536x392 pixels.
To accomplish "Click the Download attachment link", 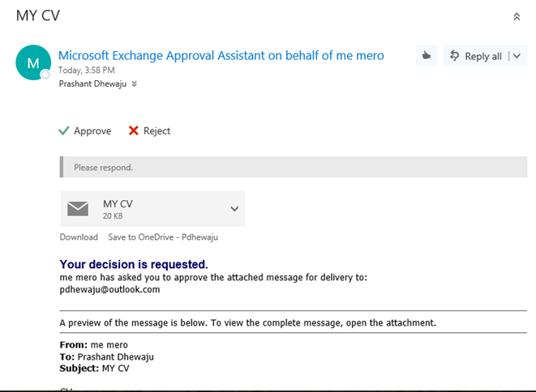I will (x=79, y=237).
